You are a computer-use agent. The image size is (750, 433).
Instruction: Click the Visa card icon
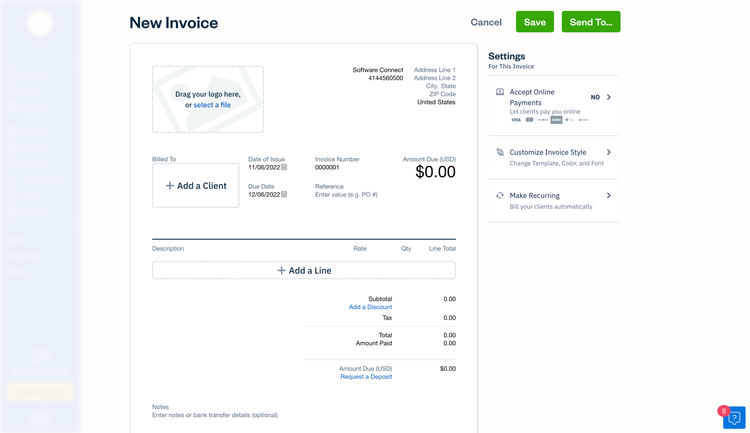pos(516,120)
